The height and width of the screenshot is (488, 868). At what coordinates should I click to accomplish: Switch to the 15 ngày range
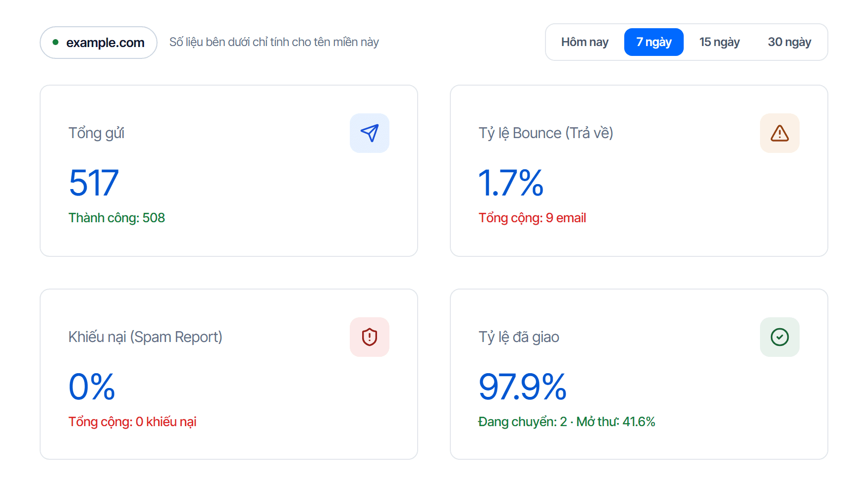[x=719, y=42]
